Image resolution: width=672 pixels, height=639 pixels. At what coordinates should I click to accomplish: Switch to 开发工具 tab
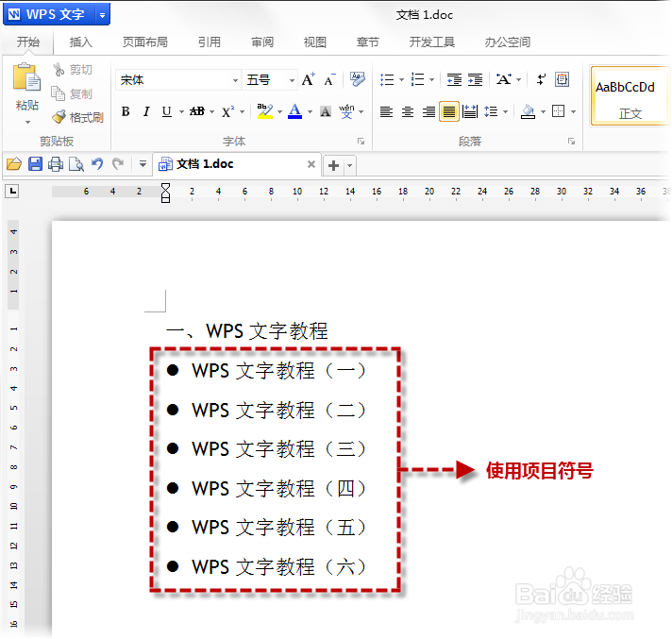click(432, 42)
